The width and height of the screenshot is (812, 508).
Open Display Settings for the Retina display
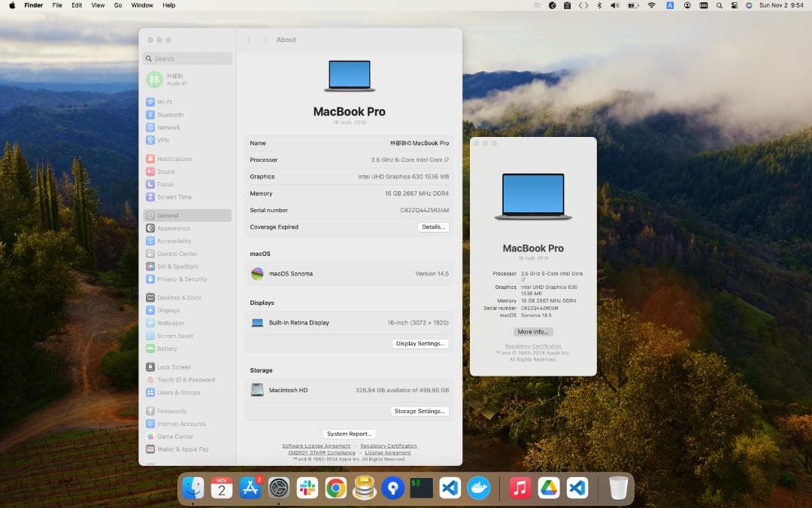tap(420, 343)
